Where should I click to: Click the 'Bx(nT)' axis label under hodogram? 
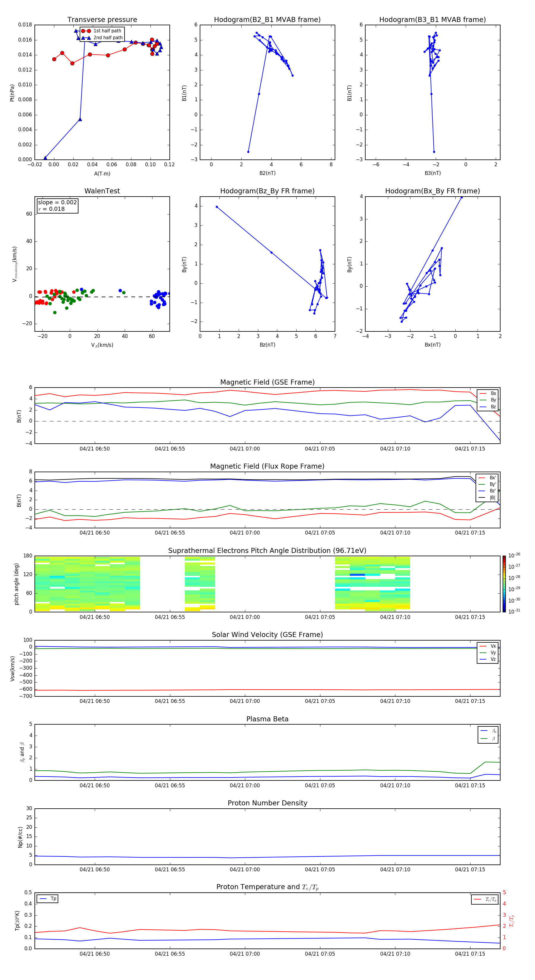pyautogui.click(x=432, y=345)
